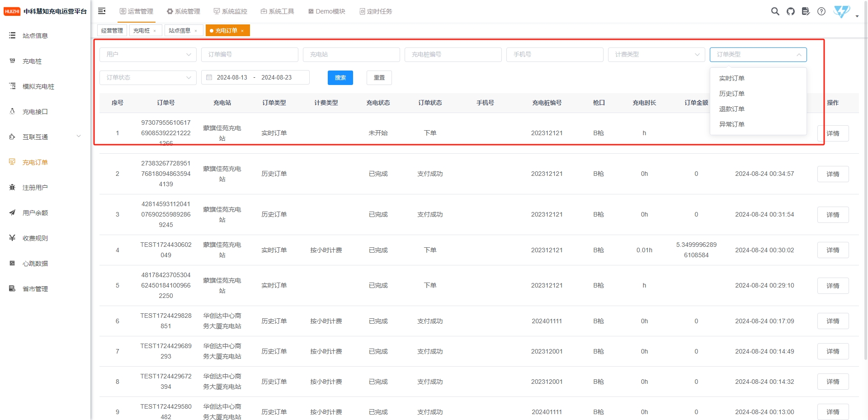Click order number TEST1724429828851

coord(166,321)
